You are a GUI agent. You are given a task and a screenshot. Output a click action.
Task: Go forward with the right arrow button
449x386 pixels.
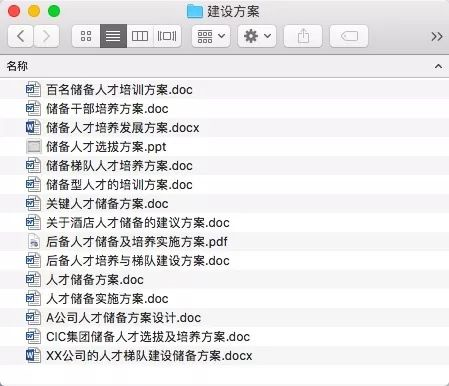(x=46, y=36)
